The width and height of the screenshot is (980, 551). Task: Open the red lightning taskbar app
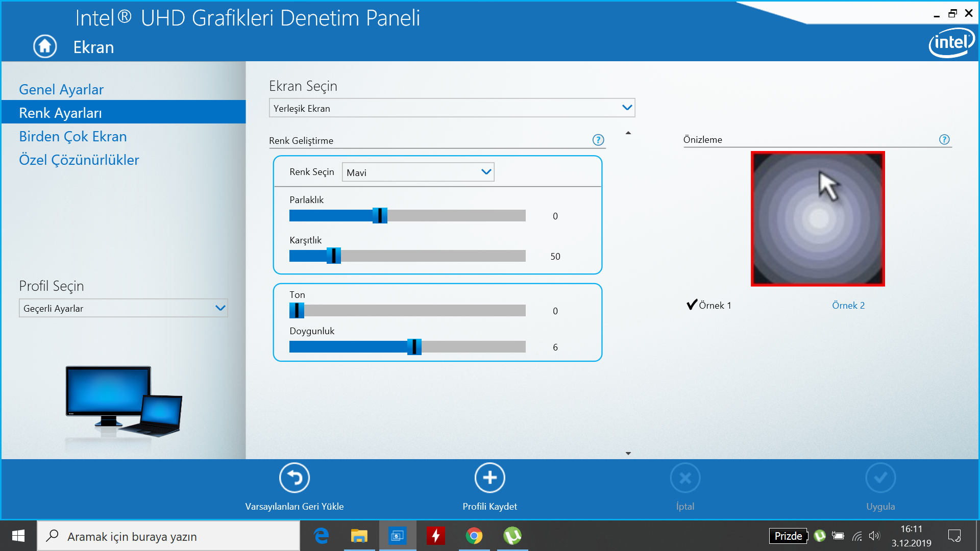tap(436, 536)
